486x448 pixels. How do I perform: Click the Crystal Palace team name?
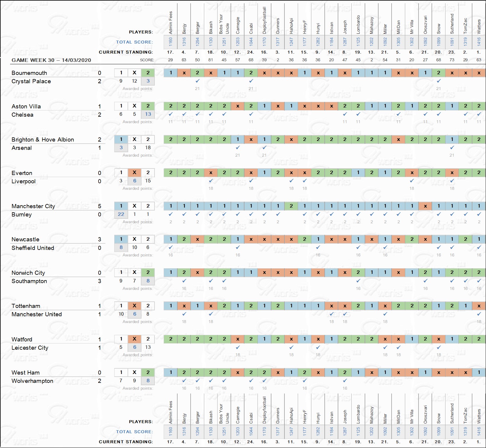(x=31, y=81)
